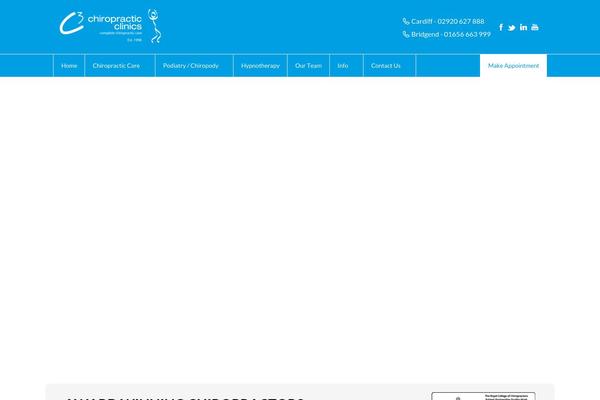The height and width of the screenshot is (400, 600).
Task: Open the Twitter social icon
Action: (x=512, y=28)
